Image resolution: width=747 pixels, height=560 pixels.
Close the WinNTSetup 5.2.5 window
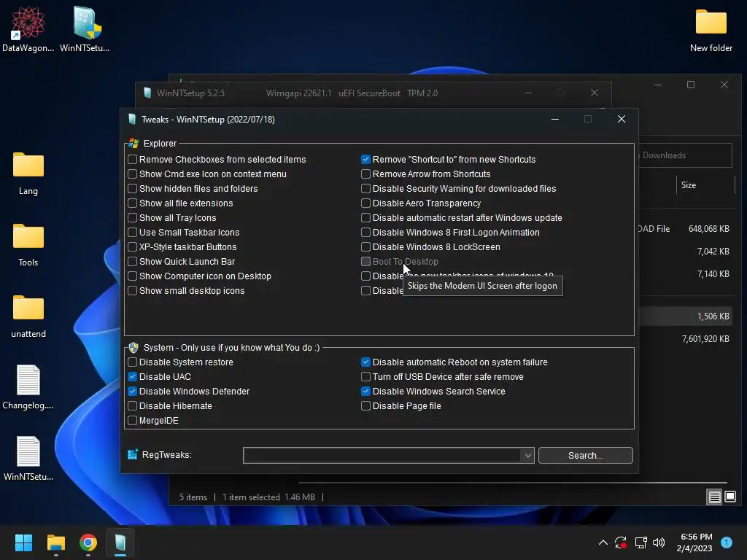(x=594, y=93)
